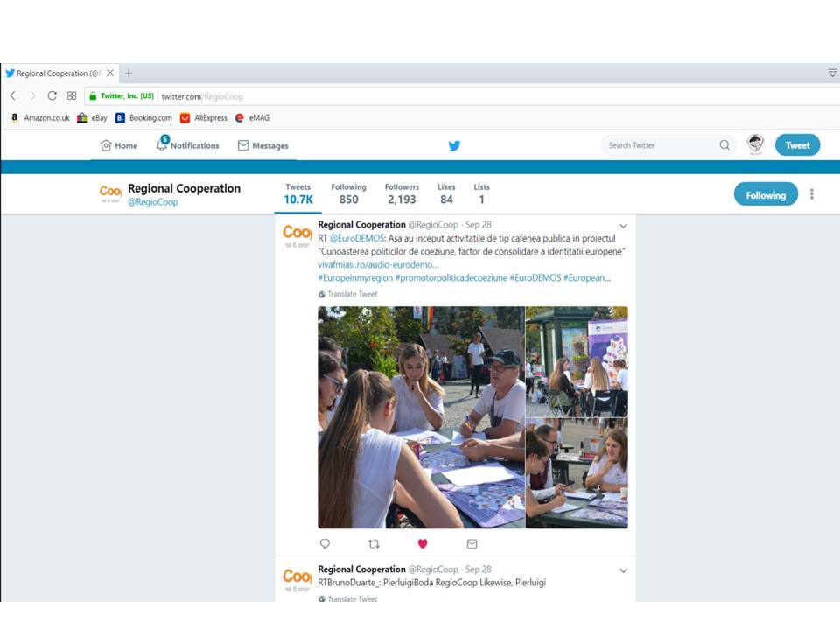Expand the RTBrunoDuarte tweet's chevron menu
The width and height of the screenshot is (840, 630).
[x=623, y=571]
